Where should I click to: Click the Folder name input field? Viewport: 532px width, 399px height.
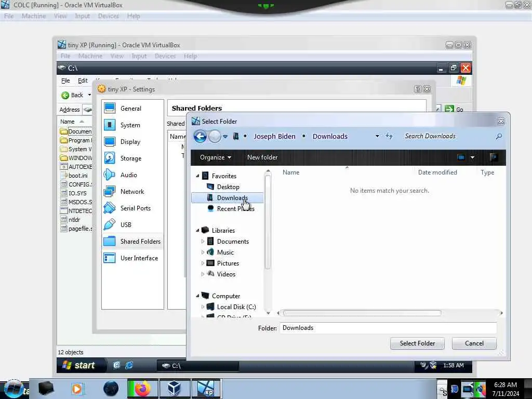point(389,328)
